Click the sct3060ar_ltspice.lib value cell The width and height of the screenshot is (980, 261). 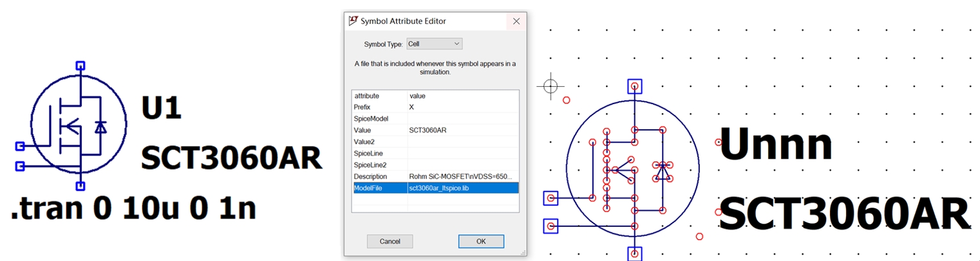tap(463, 188)
